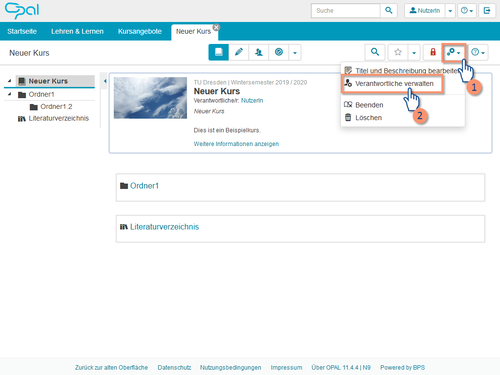
Task: Open the course search magnifier in toolbar
Action: 375,52
